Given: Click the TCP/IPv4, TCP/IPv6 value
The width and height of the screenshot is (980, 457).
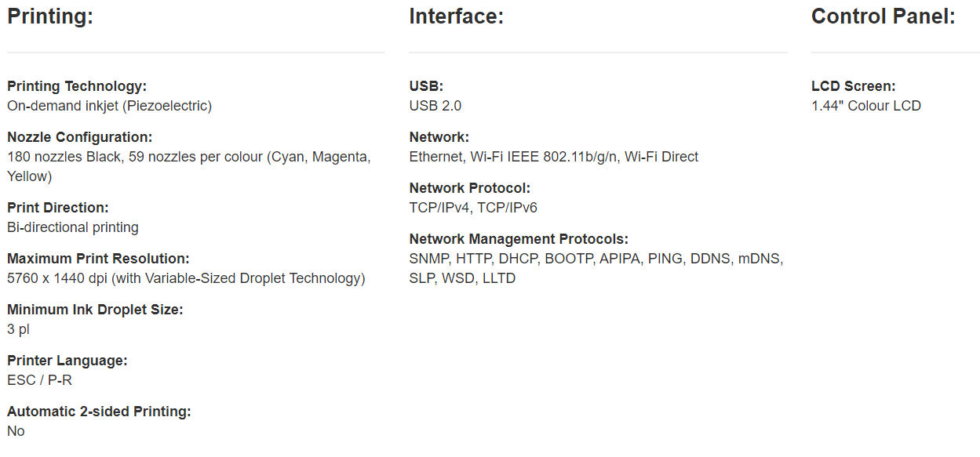Looking at the screenshot, I should (x=473, y=208).
